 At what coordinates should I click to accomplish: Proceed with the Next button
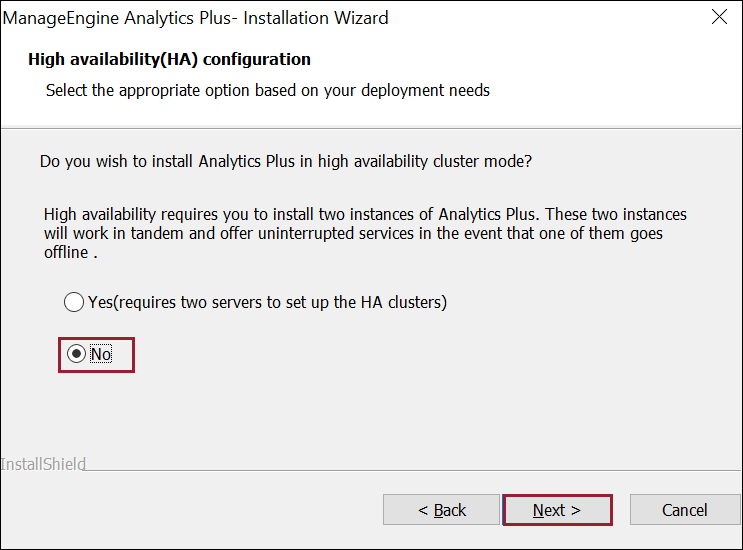[556, 510]
